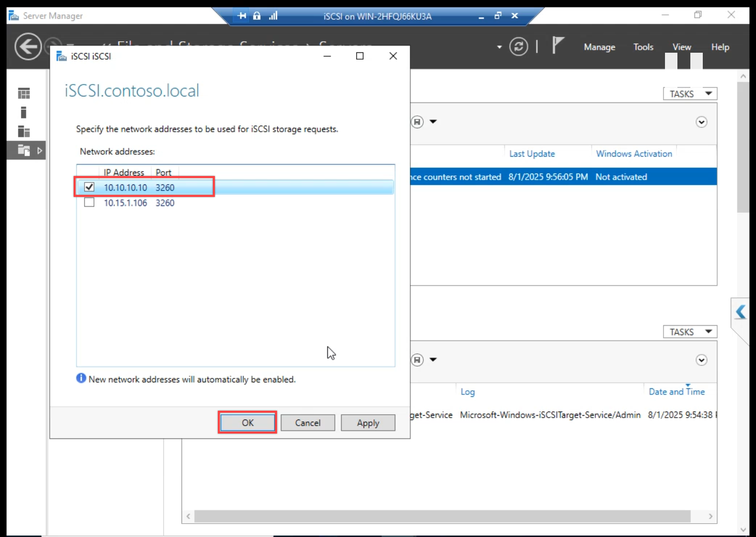This screenshot has width=756, height=537.
Task: Click save query icon in Servers panel
Action: click(417, 122)
